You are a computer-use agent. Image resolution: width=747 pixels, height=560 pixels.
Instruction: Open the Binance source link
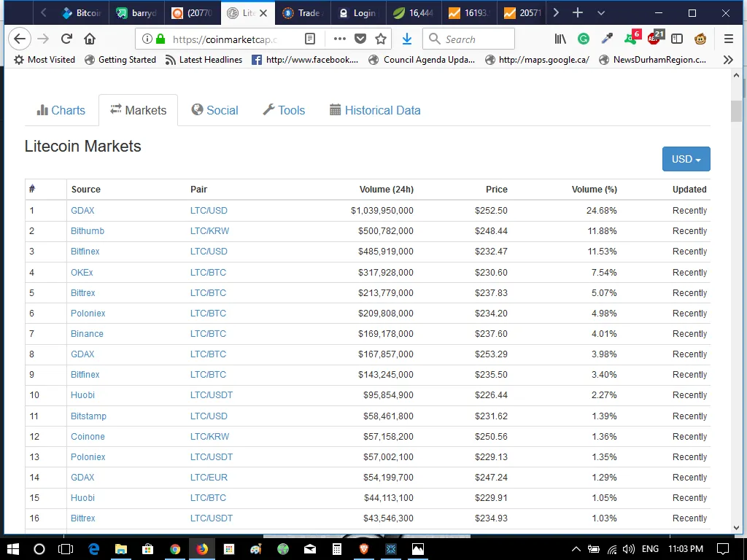tap(87, 334)
